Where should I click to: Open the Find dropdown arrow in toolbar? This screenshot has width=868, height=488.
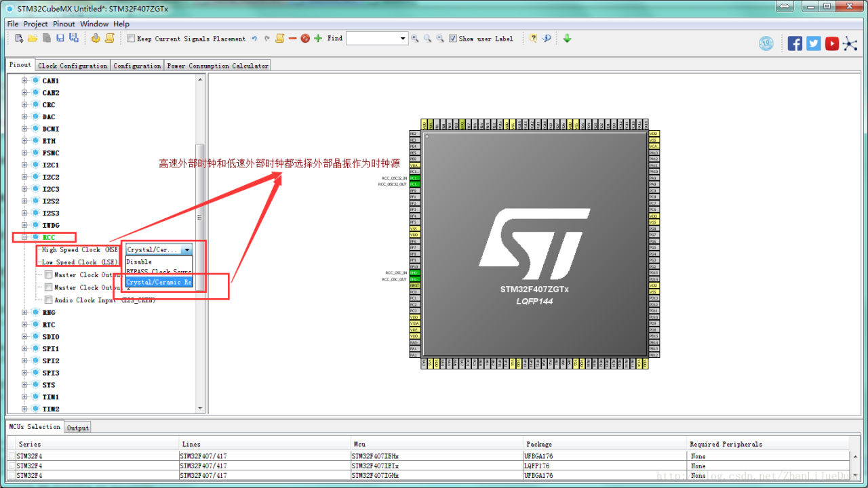point(403,39)
